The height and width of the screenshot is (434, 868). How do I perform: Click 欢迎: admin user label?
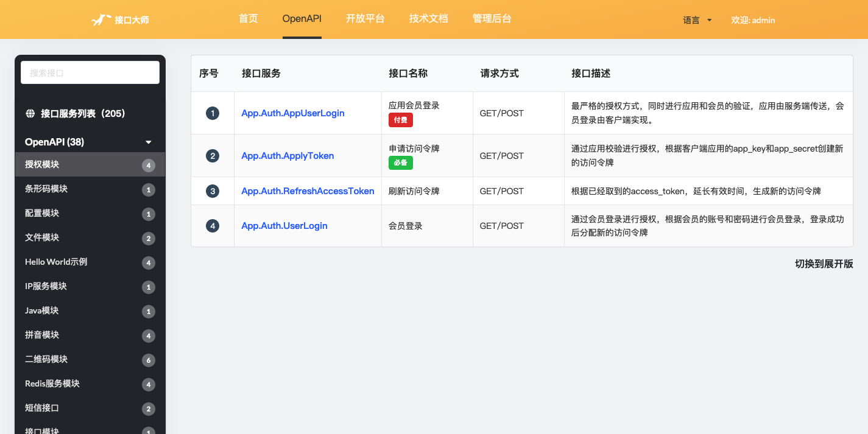(753, 20)
